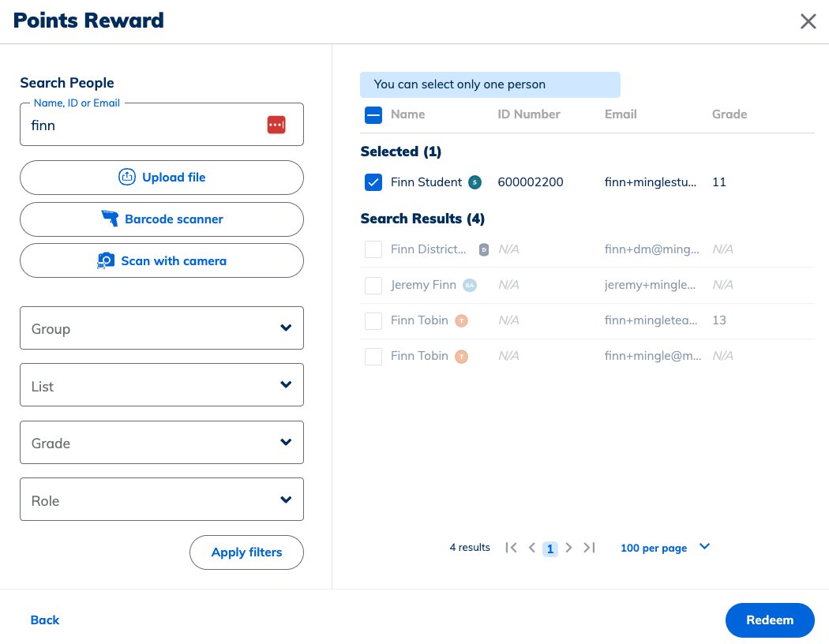Screen dimensions: 829x644
Task: Click inside the Name, ID or Email field
Action: click(142, 125)
